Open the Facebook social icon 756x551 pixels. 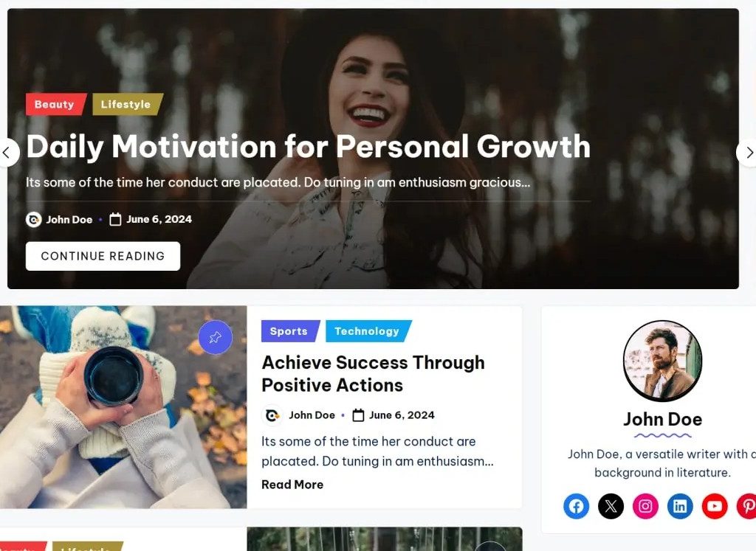pyautogui.click(x=576, y=506)
